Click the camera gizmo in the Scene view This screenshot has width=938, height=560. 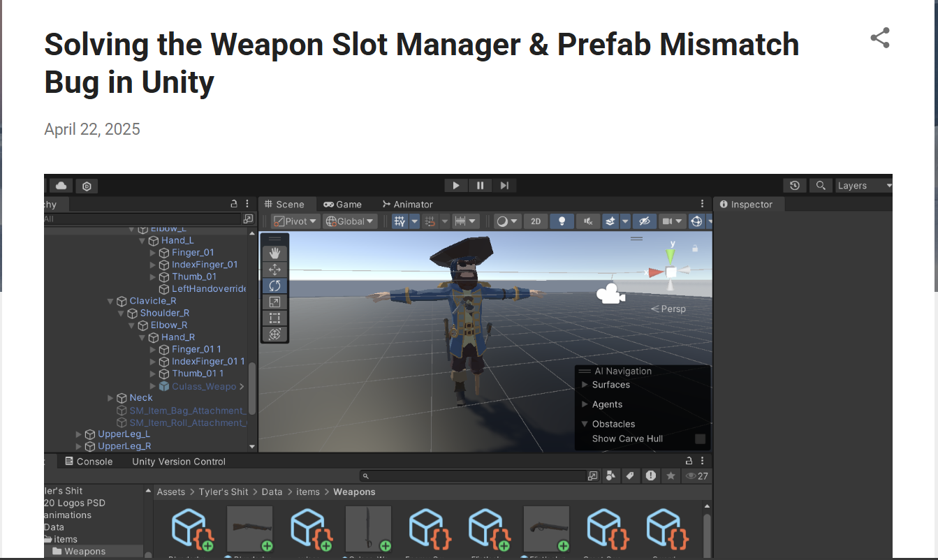(x=610, y=294)
